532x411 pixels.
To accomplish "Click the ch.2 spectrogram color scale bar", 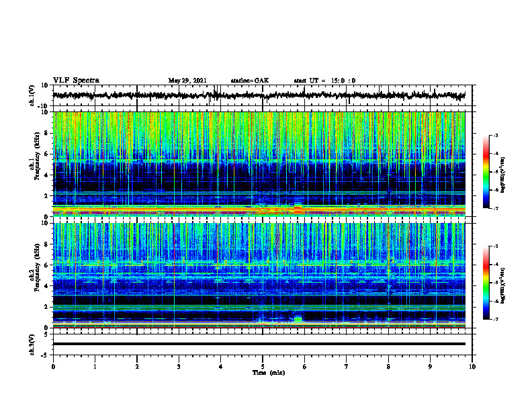I will [486, 283].
